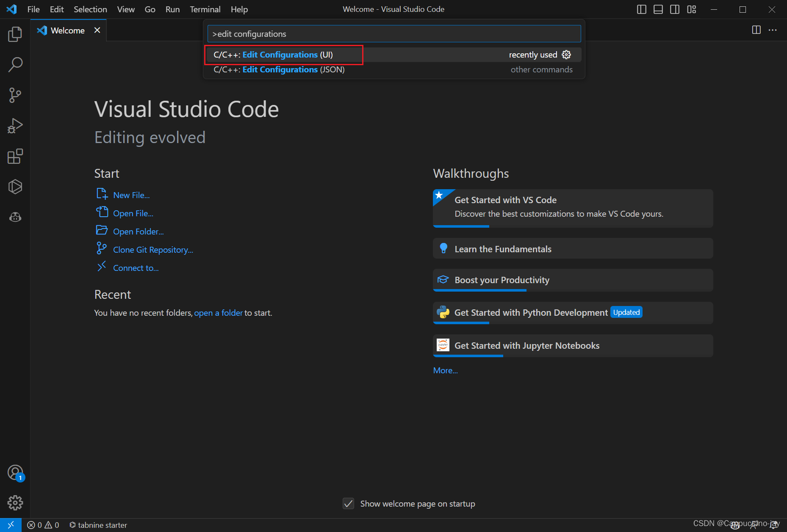Image resolution: width=787 pixels, height=532 pixels.
Task: Click the remote window indicator in status bar
Action: point(11,525)
